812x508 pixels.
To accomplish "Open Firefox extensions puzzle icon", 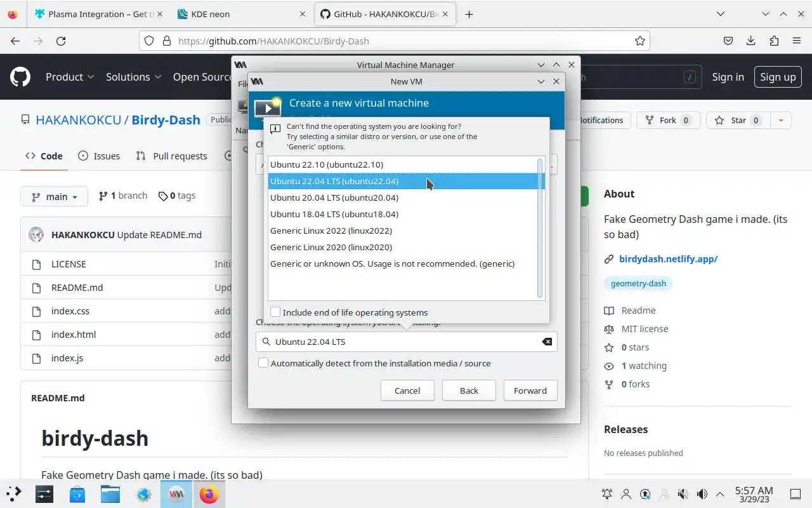I will pos(774,41).
